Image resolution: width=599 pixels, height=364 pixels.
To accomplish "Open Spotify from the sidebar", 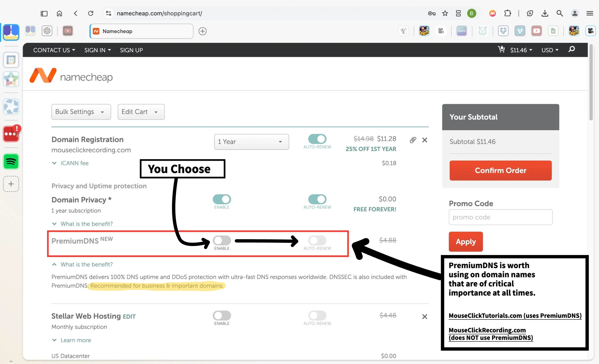I will (x=11, y=161).
